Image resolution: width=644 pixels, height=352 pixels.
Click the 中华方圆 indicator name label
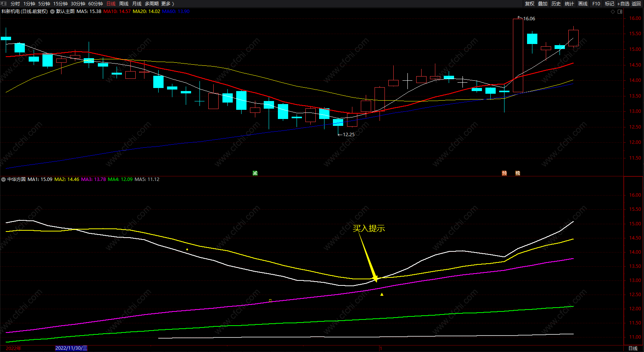[16, 179]
